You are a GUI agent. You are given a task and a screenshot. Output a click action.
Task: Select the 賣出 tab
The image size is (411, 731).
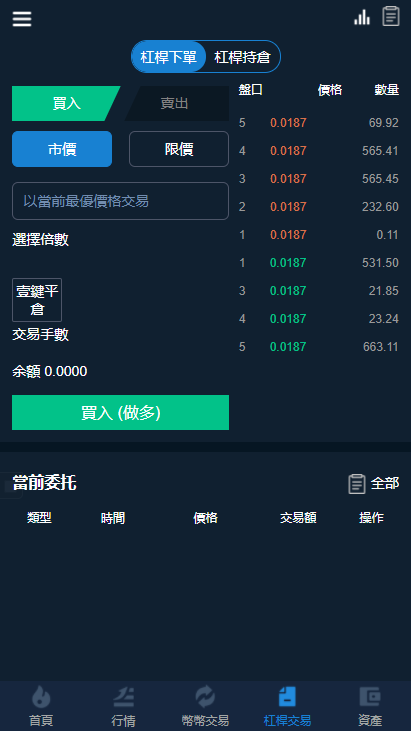point(177,103)
